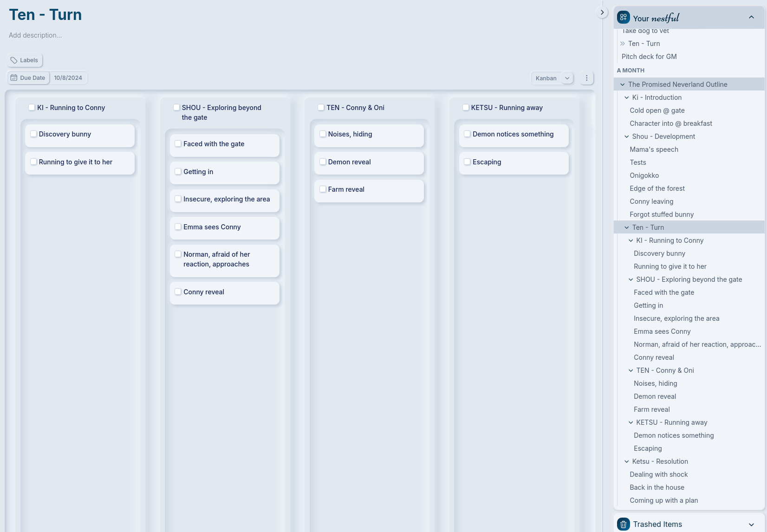This screenshot has height=532, width=767.
Task: Click the Trashed Items trash icon
Action: coord(624,524)
